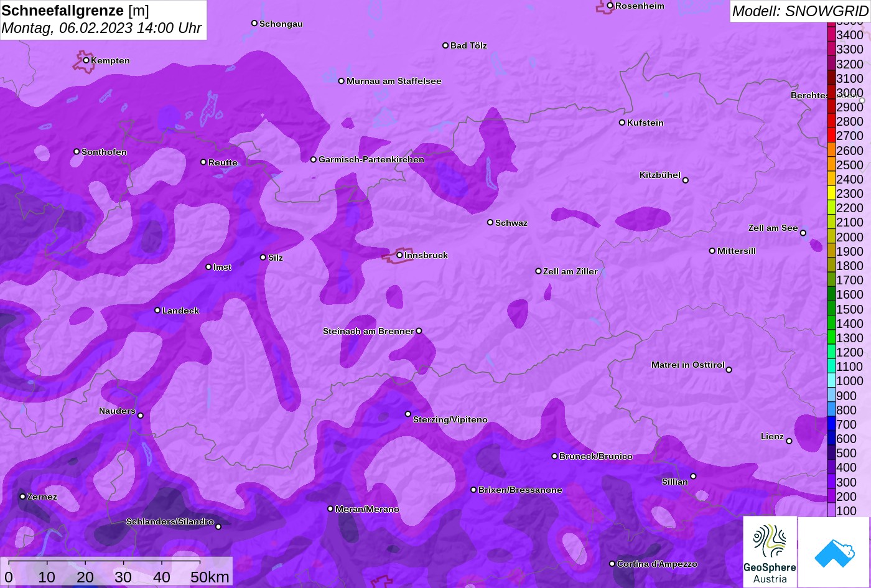
Task: Click the Sillian location marker
Action: [693, 477]
